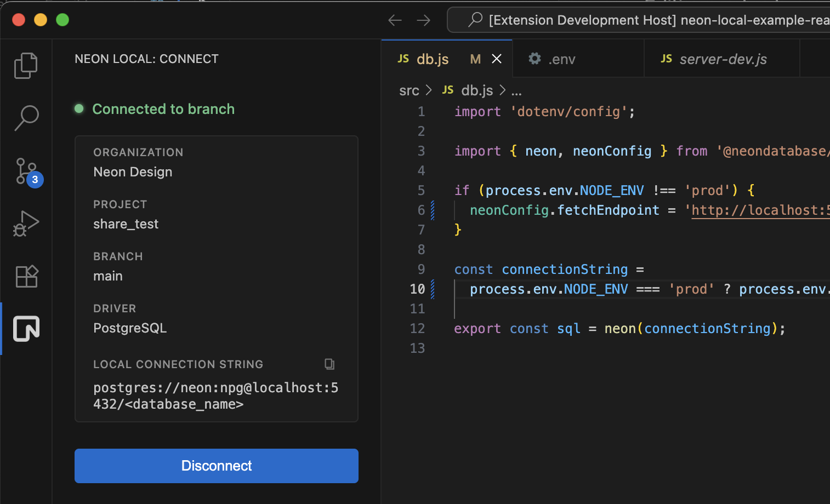Switch to the db.js tab

(447, 59)
